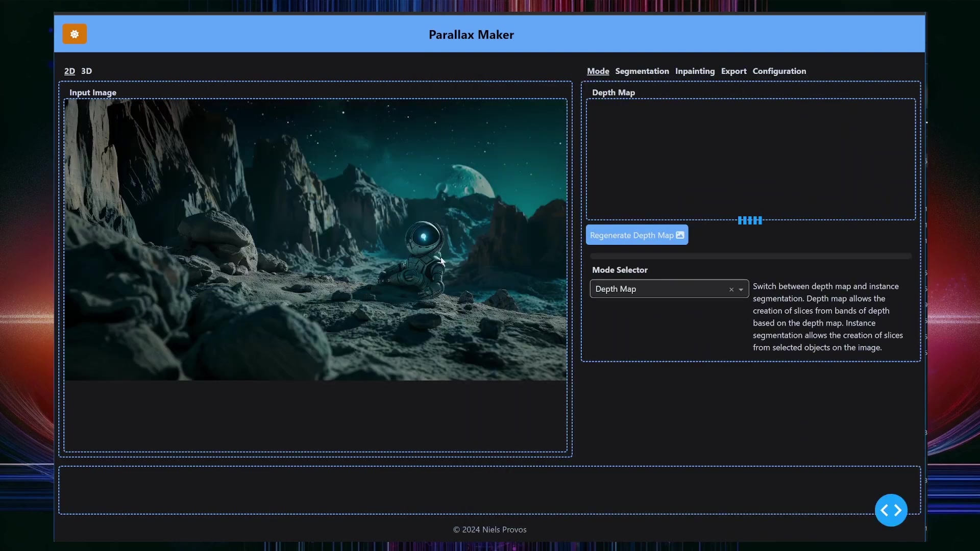Image resolution: width=980 pixels, height=551 pixels.
Task: Toggle the orange sun theme icon button
Action: coord(75,34)
